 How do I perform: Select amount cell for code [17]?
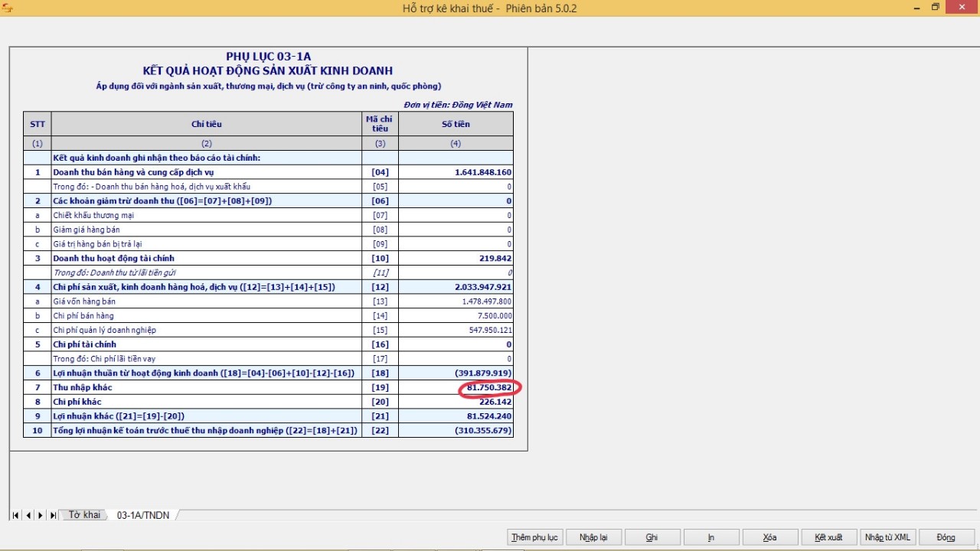coord(456,359)
